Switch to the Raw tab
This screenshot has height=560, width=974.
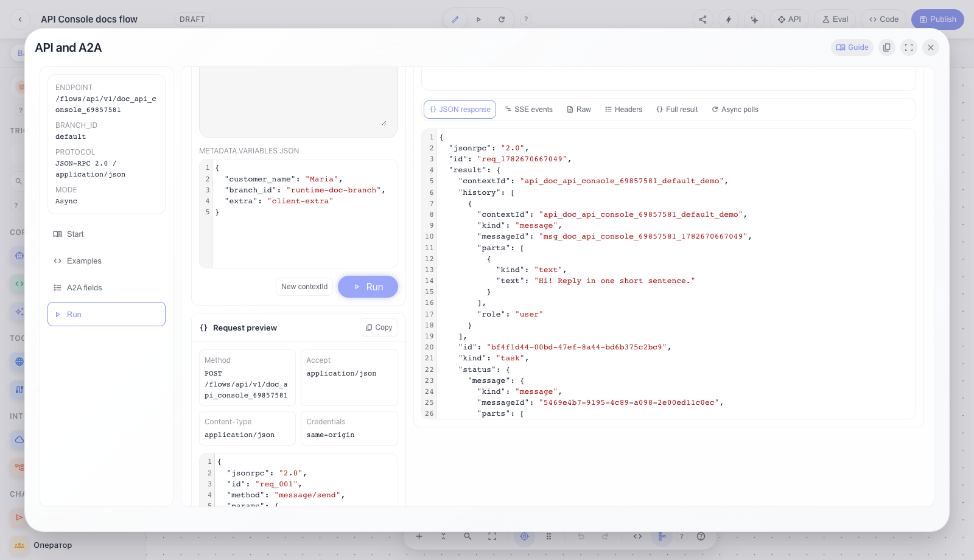pos(579,110)
